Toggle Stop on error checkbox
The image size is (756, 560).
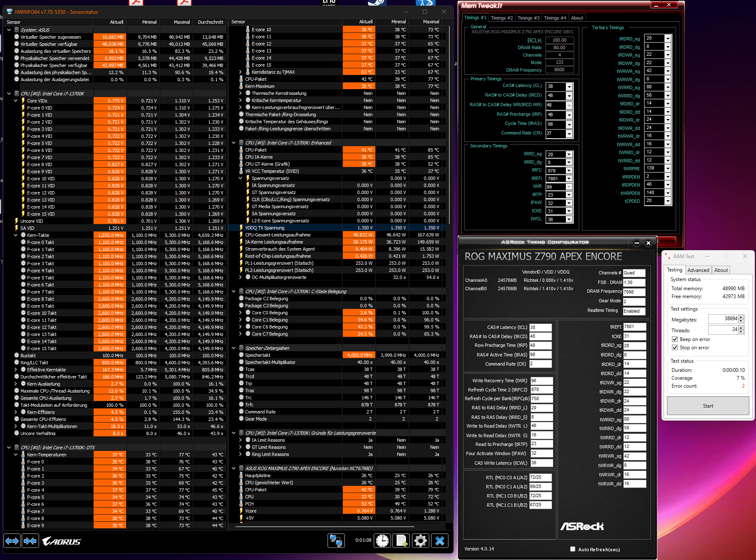tap(675, 348)
